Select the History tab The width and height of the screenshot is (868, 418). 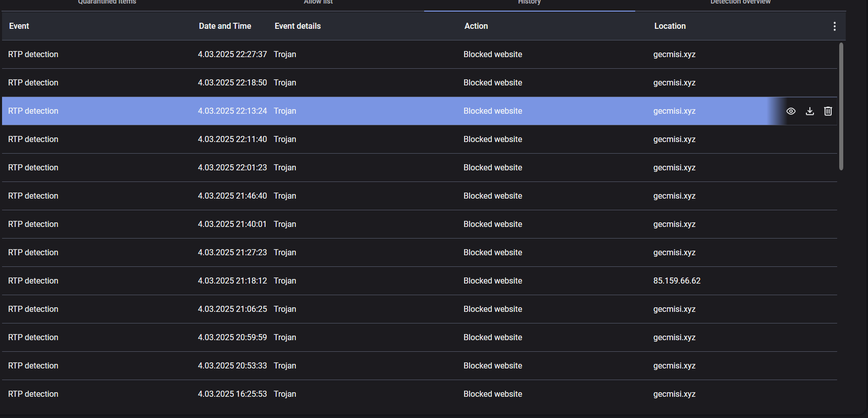529,3
